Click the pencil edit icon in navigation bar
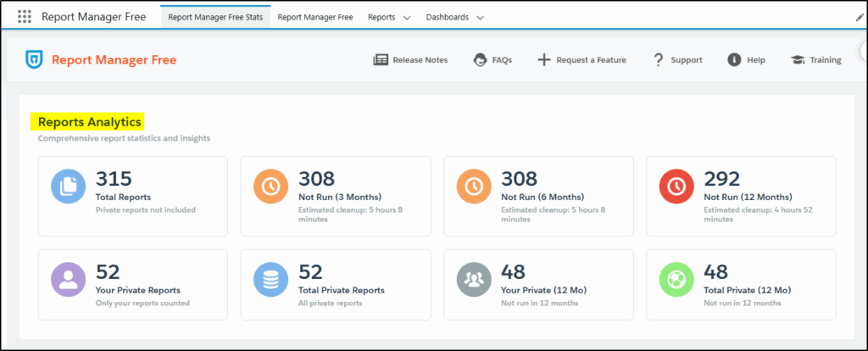Viewport: 868px width, 351px height. pos(860,17)
